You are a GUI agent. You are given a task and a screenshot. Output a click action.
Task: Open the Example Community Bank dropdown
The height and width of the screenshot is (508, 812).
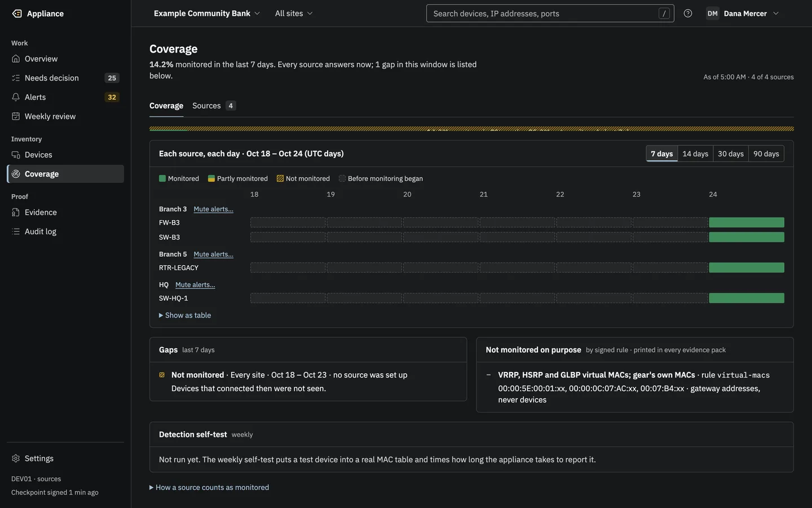click(x=207, y=14)
